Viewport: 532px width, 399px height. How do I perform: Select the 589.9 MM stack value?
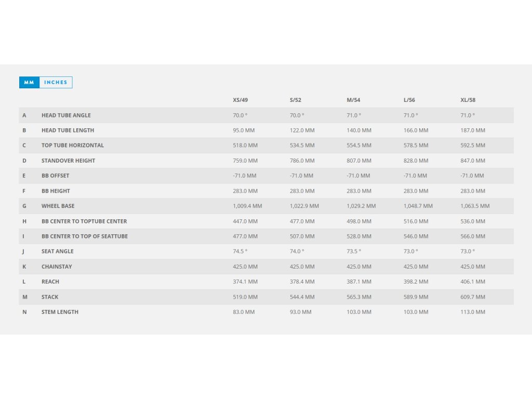416,297
